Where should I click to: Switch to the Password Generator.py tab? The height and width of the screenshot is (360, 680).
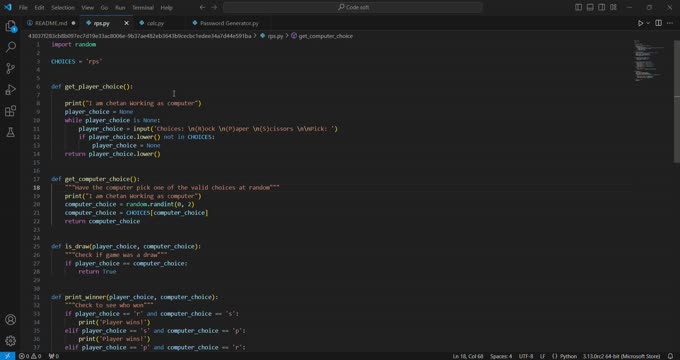point(229,23)
